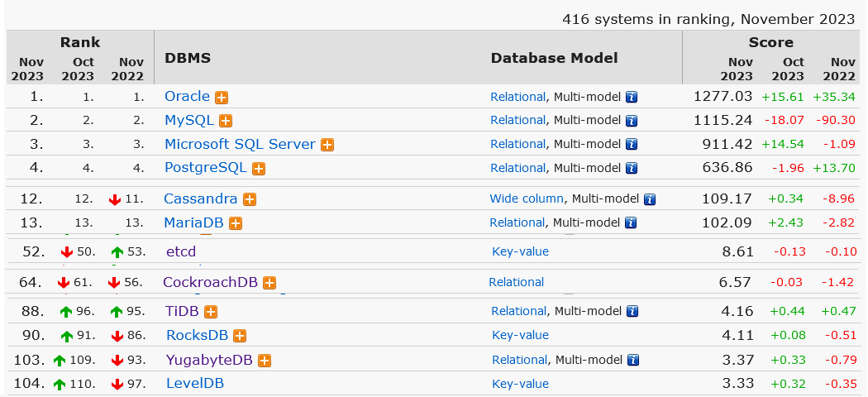The image size is (868, 397).
Task: Open the Microsoft SQL Server link
Action: tap(240, 144)
